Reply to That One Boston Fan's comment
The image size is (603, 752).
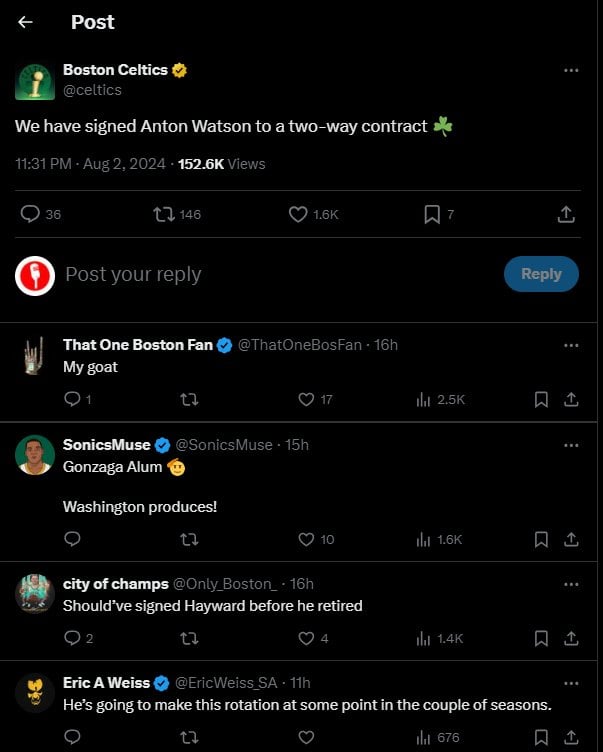[x=72, y=399]
